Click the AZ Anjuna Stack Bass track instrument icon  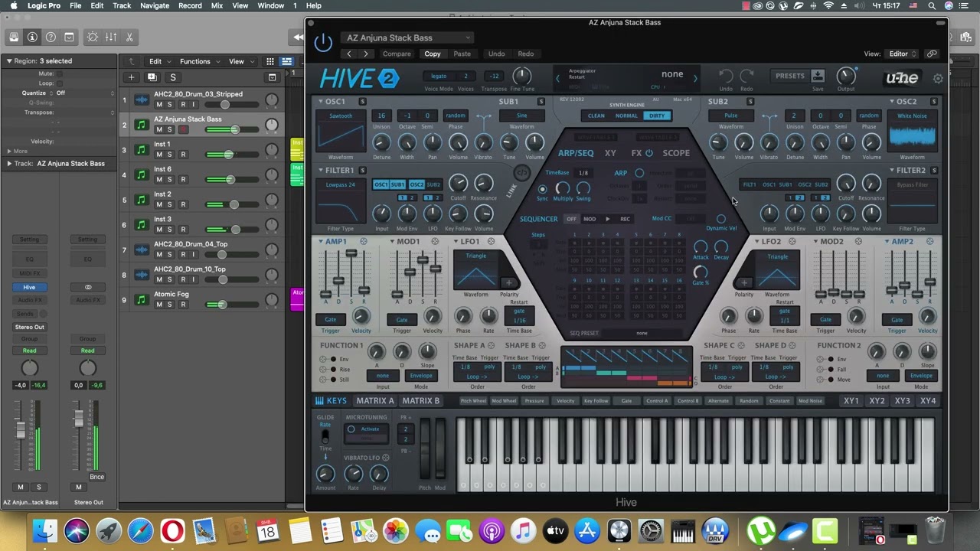pos(141,125)
